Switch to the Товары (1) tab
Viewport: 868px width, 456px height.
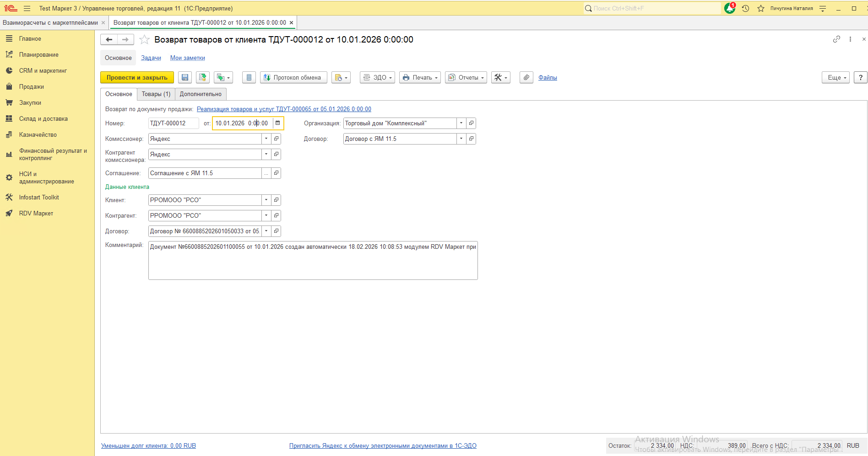click(156, 94)
